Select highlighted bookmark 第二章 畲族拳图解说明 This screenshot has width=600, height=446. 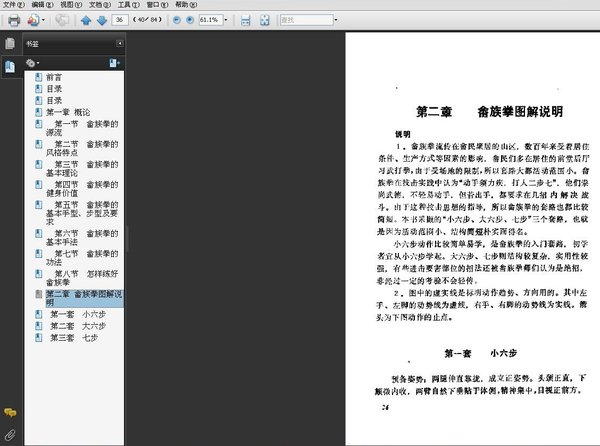point(84,298)
